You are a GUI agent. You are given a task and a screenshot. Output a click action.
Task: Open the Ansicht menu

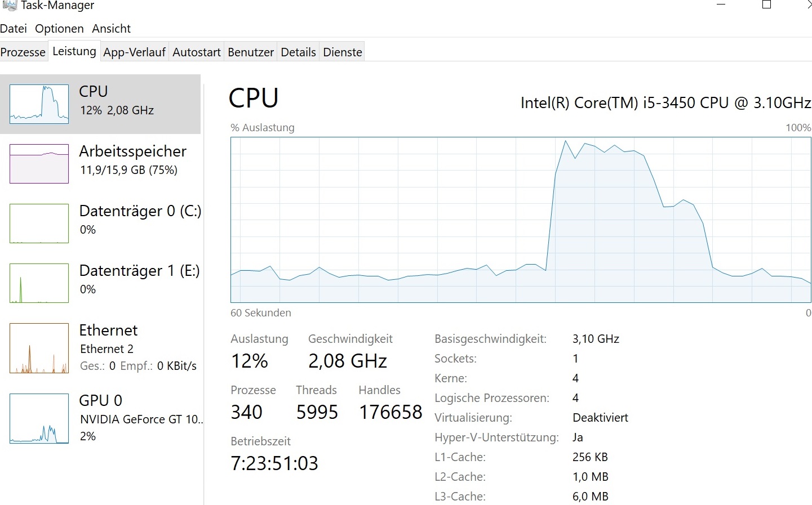pos(112,29)
